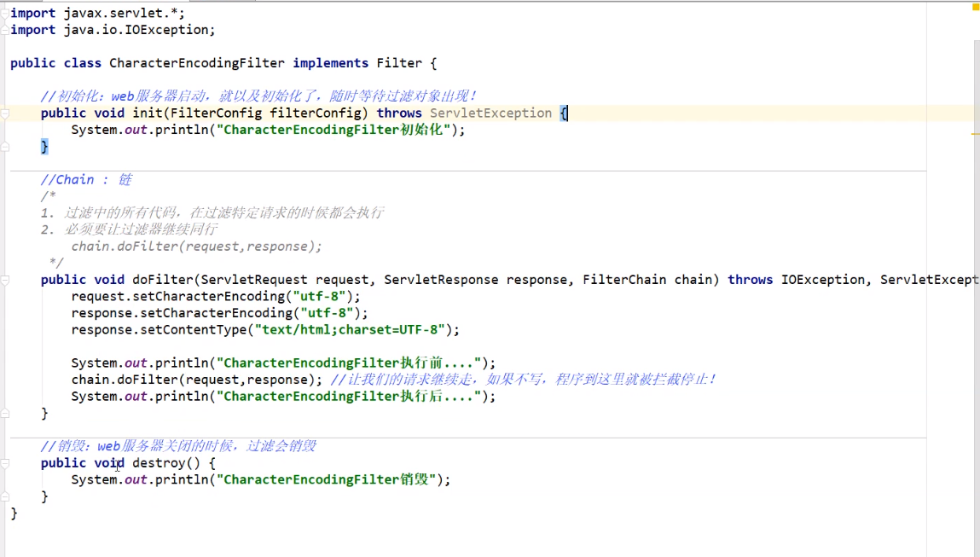Click string "CharacterEncodingFilter执行后...."
Image resolution: width=980 pixels, height=557 pixels.
tap(349, 397)
